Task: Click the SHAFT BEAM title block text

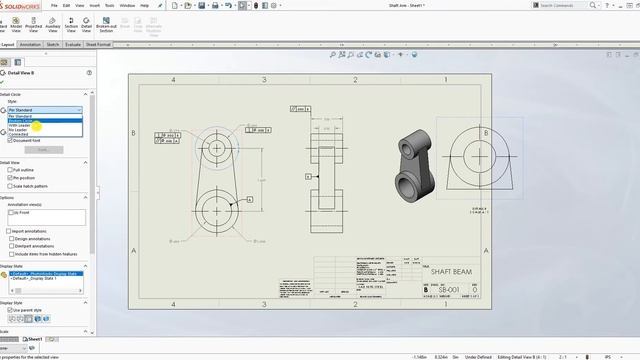Action: (x=451, y=272)
